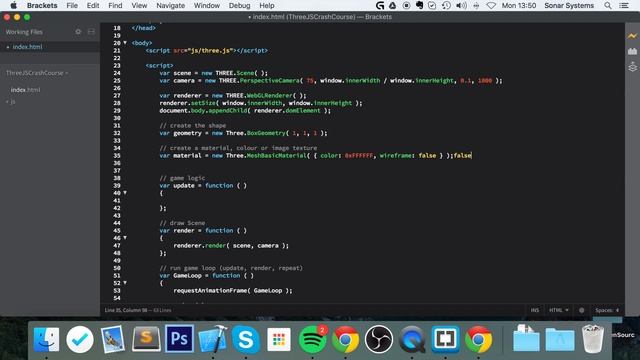
Task: Click line number 35 in the gutter
Action: [117, 156]
